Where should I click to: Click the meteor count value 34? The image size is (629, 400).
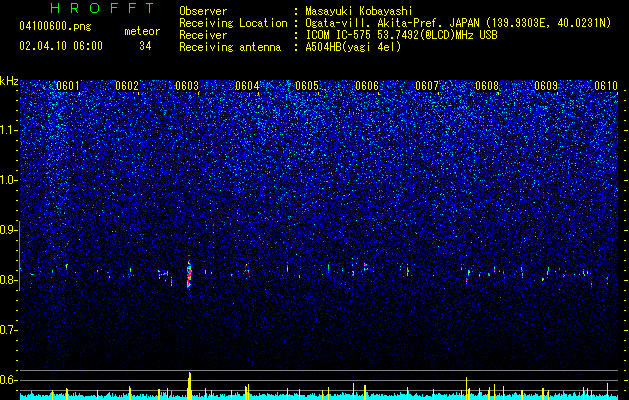tap(145, 46)
